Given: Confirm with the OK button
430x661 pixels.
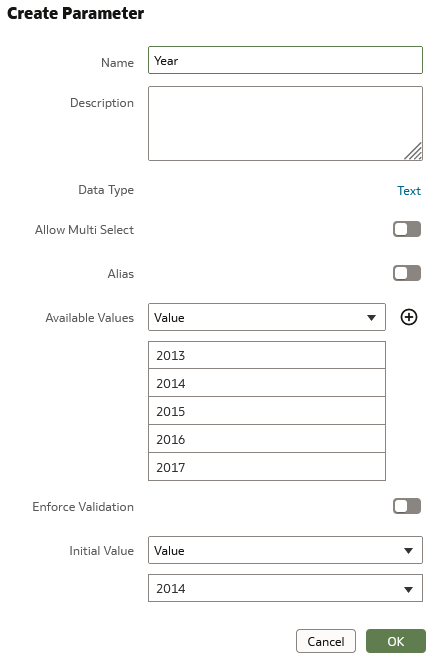Looking at the screenshot, I should tap(395, 641).
